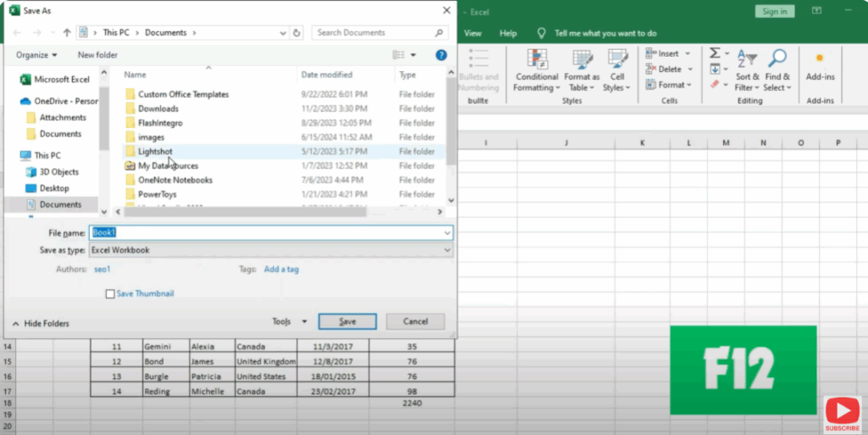Image resolution: width=868 pixels, height=435 pixels.
Task: Click the Cell Styles icon
Action: [x=617, y=60]
